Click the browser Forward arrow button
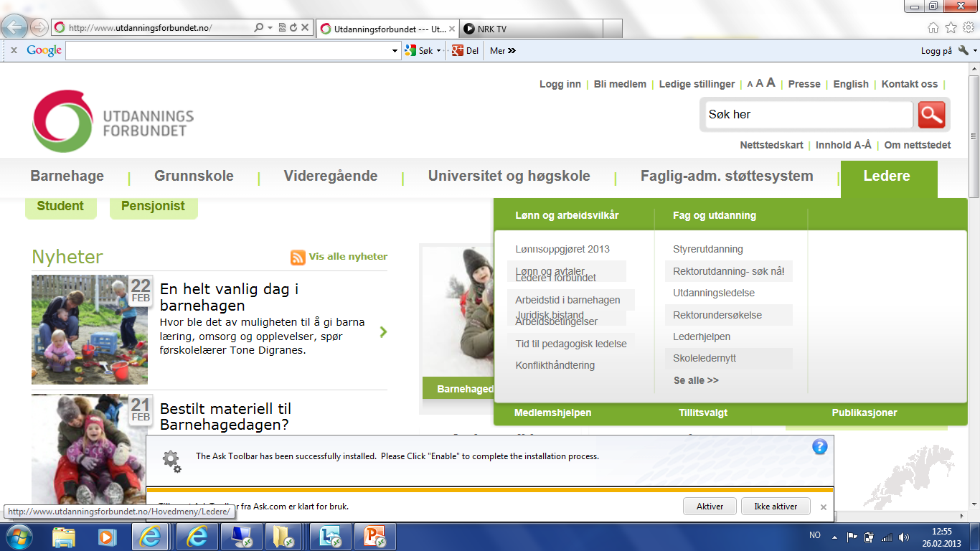The height and width of the screenshot is (551, 980). click(x=39, y=28)
